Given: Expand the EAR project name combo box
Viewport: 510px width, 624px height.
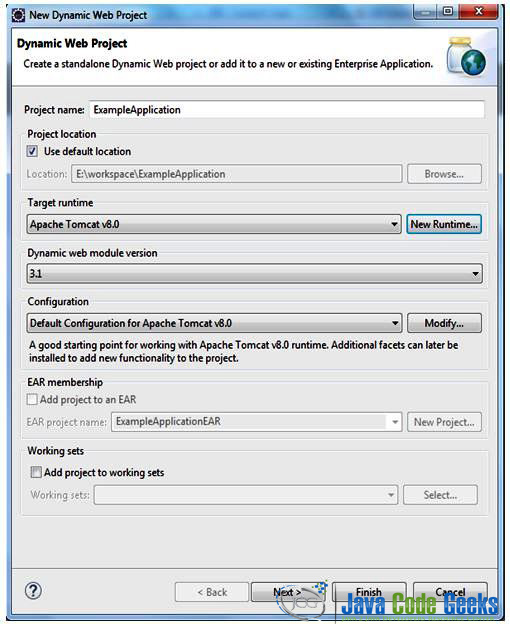Looking at the screenshot, I should pyautogui.click(x=257, y=421).
